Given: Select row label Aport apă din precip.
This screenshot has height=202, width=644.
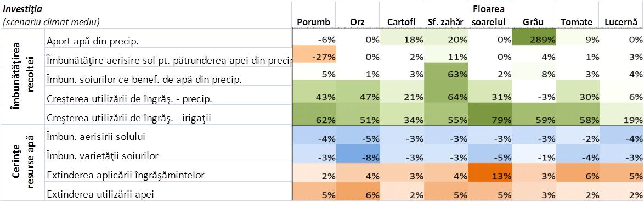Looking at the screenshot, I should pos(87,41).
